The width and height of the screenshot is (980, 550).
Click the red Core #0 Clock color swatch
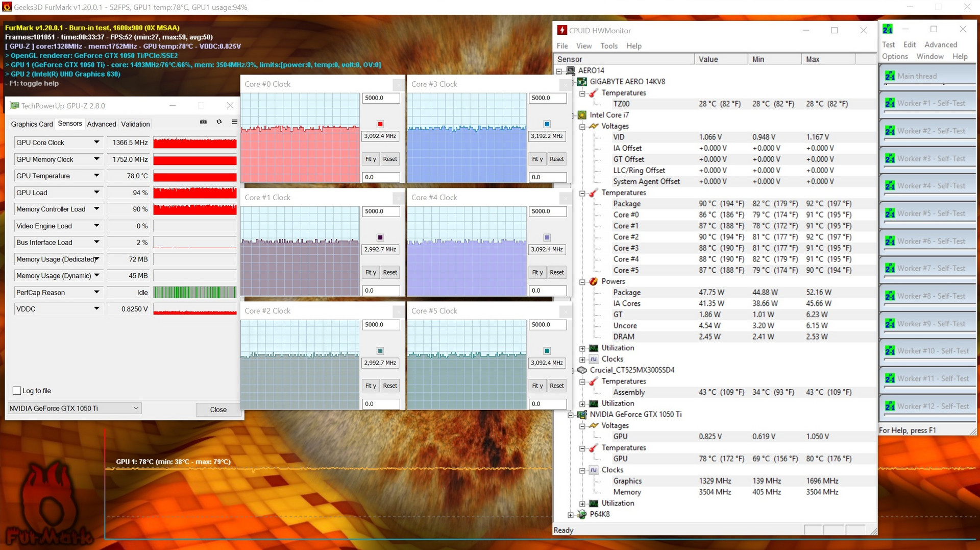pyautogui.click(x=380, y=124)
